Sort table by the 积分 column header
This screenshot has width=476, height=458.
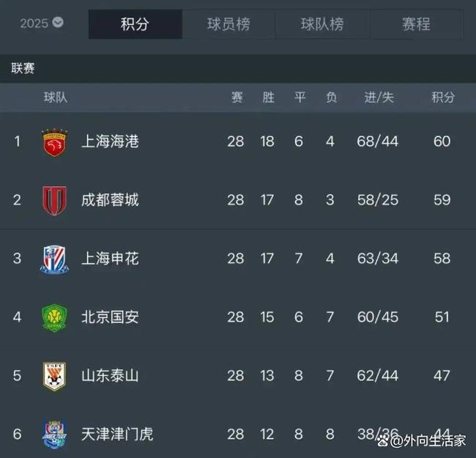click(442, 97)
